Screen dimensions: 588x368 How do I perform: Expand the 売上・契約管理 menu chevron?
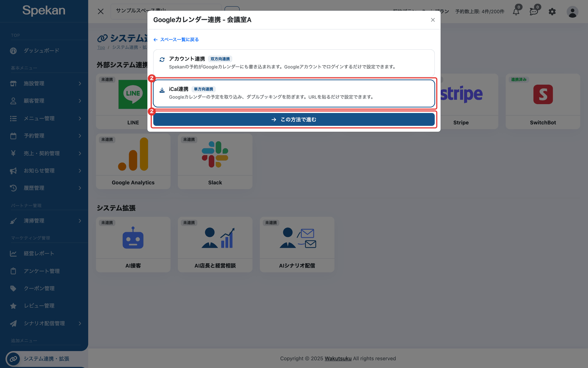tap(80, 153)
